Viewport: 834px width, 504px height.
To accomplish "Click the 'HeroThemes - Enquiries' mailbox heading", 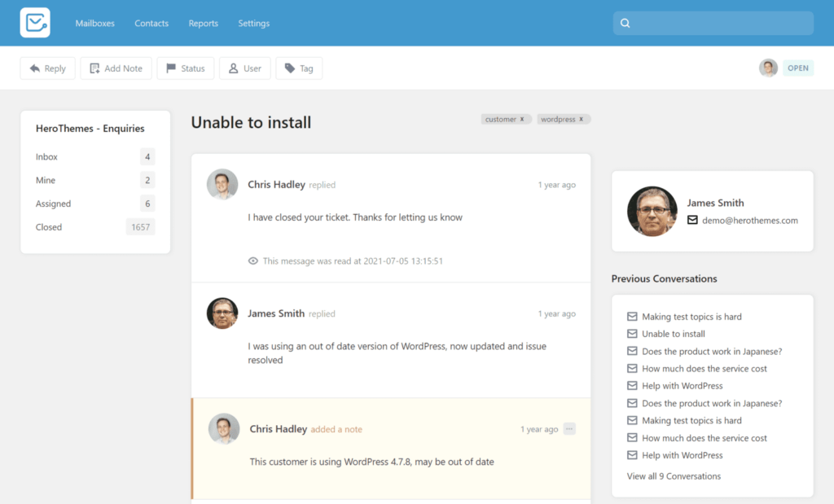I will 90,128.
